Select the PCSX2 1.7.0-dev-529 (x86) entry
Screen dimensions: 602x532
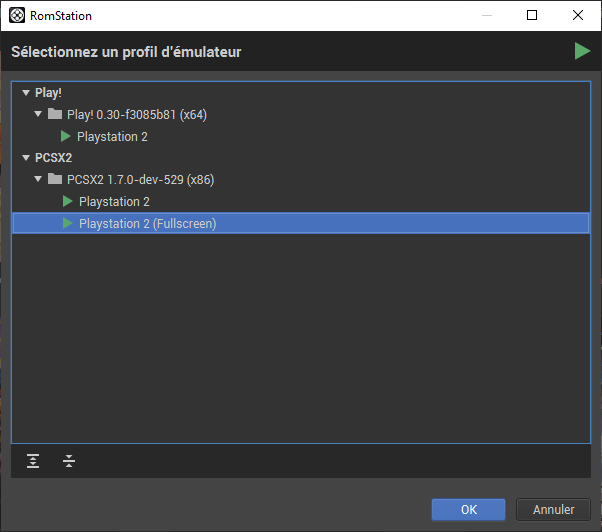[x=140, y=180]
